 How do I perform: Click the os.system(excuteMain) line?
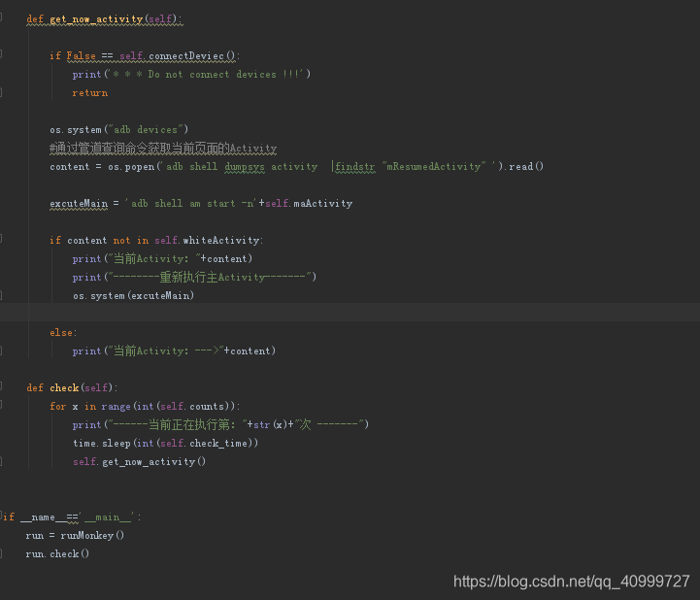[x=133, y=295]
